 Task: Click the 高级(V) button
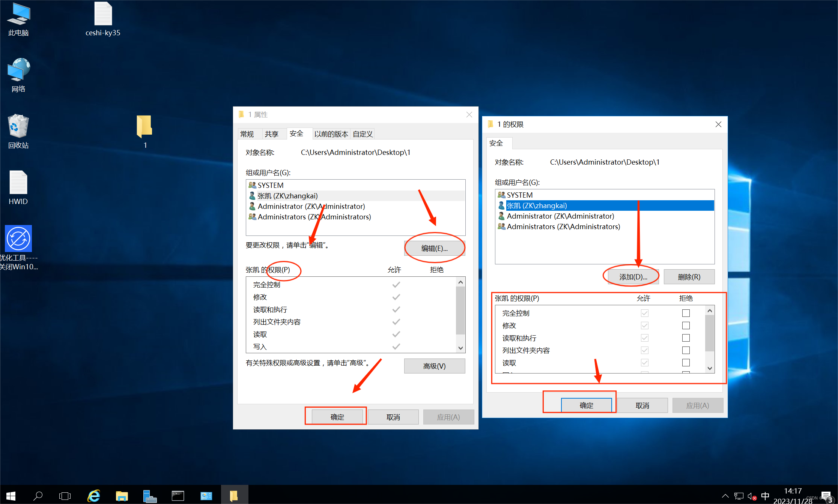434,366
